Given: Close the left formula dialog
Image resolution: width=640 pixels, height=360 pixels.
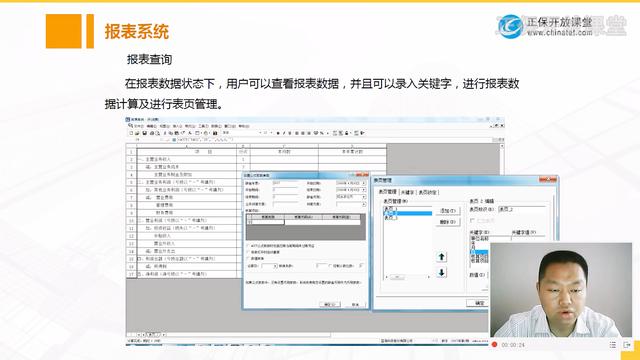Looking at the screenshot, I should pos(362,175).
